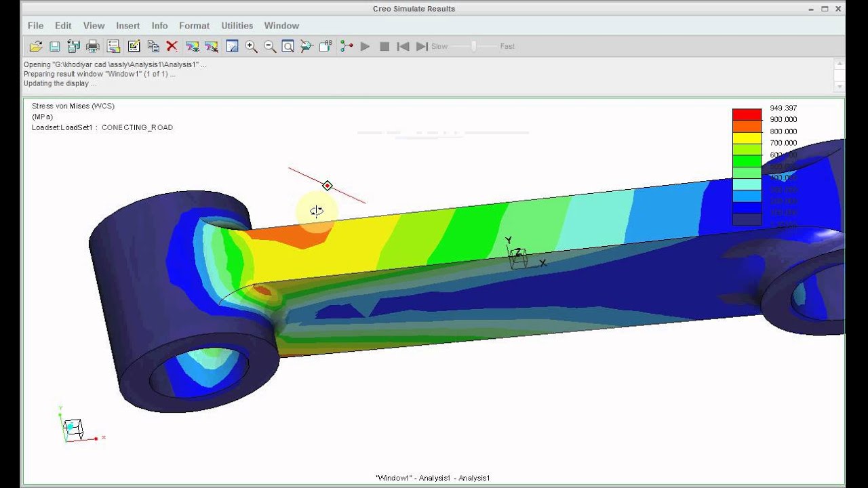Viewport: 868px width, 488px height.
Task: Click the Copy result window icon
Action: coord(153,46)
